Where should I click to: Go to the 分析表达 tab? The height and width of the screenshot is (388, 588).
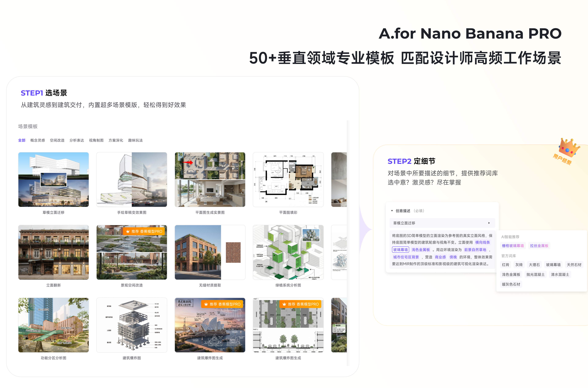[77, 140]
